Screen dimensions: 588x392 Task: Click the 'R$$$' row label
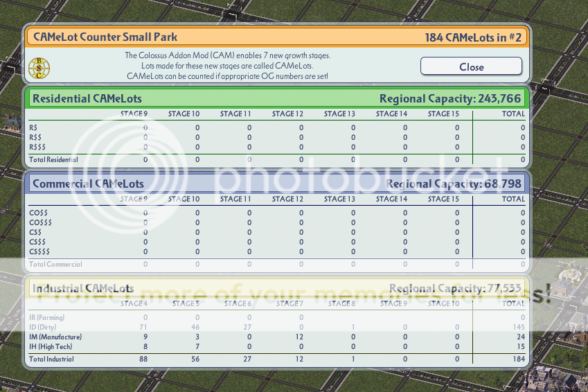pos(37,147)
